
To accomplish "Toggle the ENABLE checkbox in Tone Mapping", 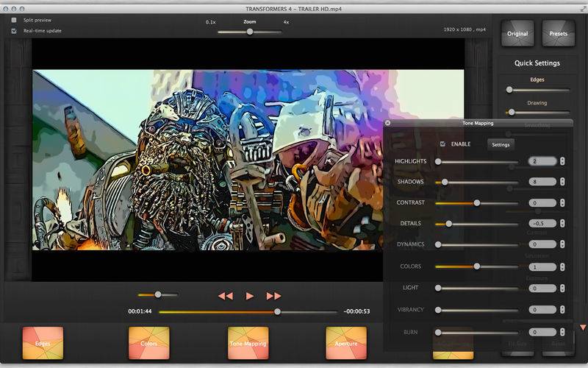I will tap(443, 144).
